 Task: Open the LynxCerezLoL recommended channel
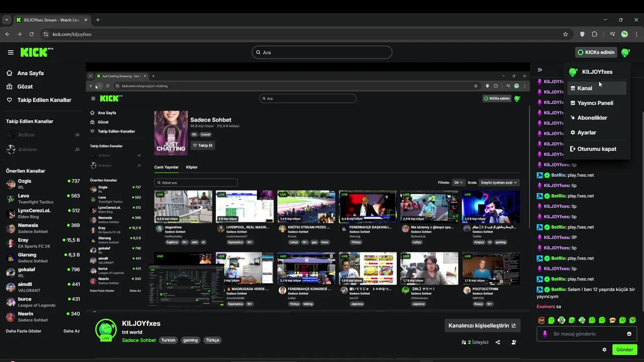click(x=43, y=214)
